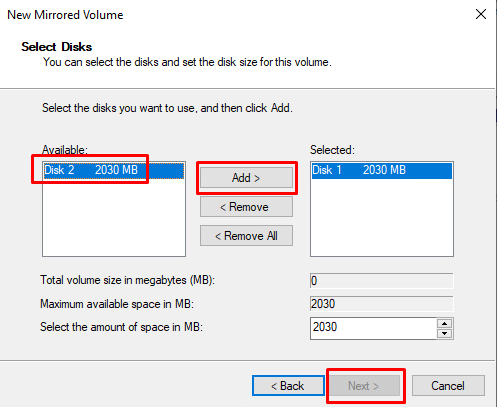This screenshot has height=407, width=497.
Task: Click the Maximum available space field
Action: click(381, 304)
